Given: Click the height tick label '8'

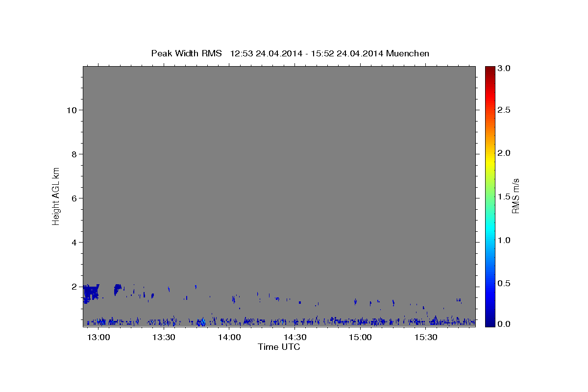Looking at the screenshot, I should click(73, 154).
